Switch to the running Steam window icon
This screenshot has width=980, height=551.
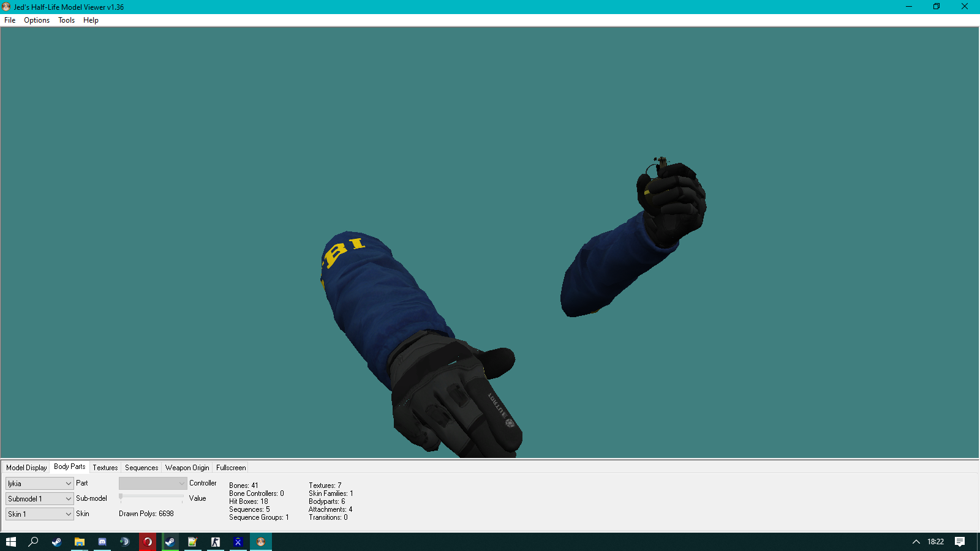pyautogui.click(x=170, y=542)
